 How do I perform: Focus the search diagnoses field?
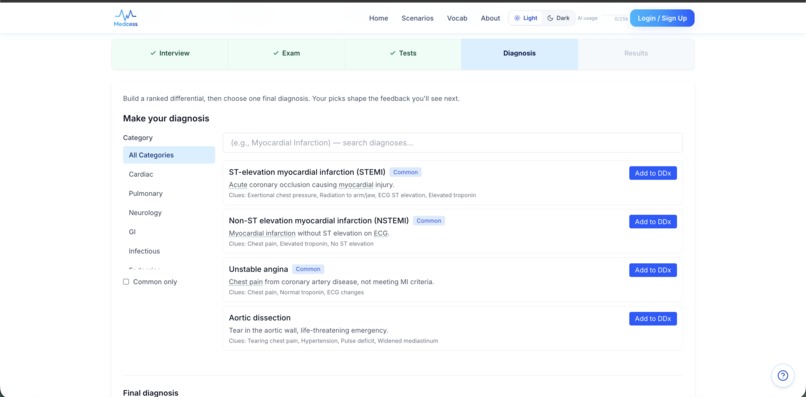point(452,143)
